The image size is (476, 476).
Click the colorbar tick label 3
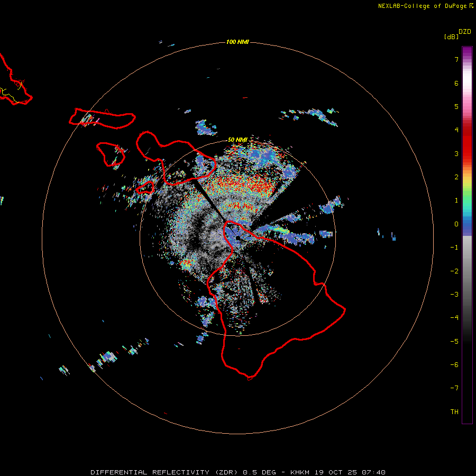[x=456, y=153]
